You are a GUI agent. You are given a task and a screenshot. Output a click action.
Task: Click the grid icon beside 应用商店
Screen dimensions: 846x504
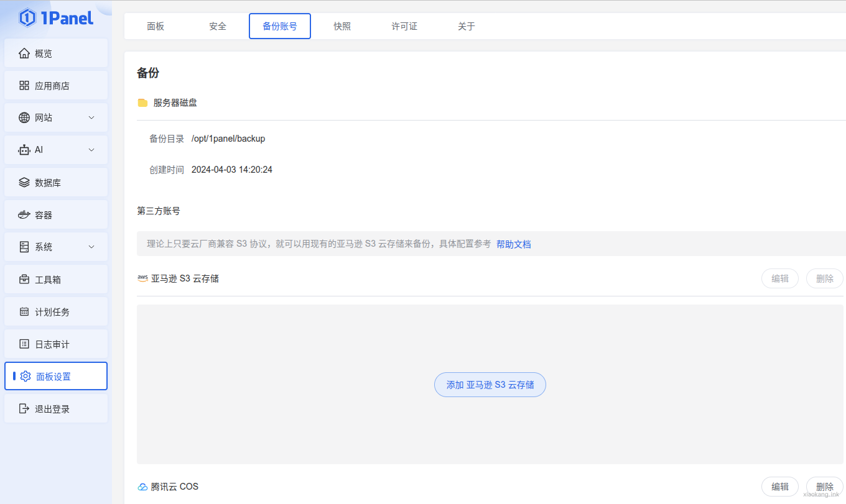24,86
